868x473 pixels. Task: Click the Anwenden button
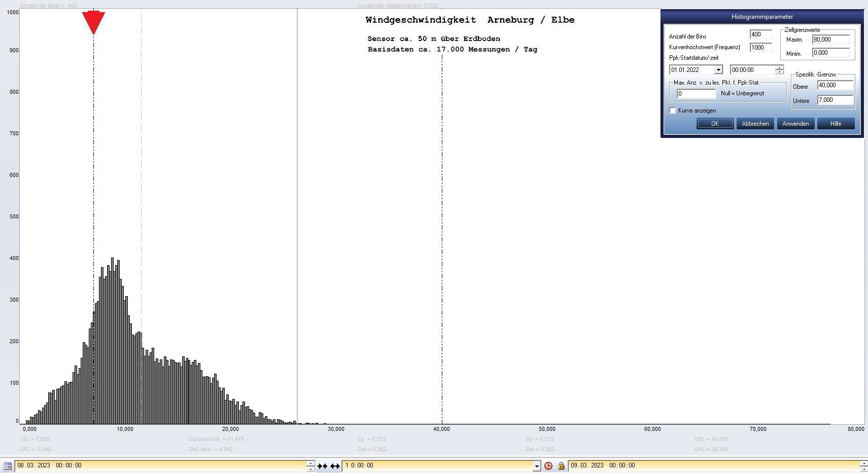pos(795,124)
